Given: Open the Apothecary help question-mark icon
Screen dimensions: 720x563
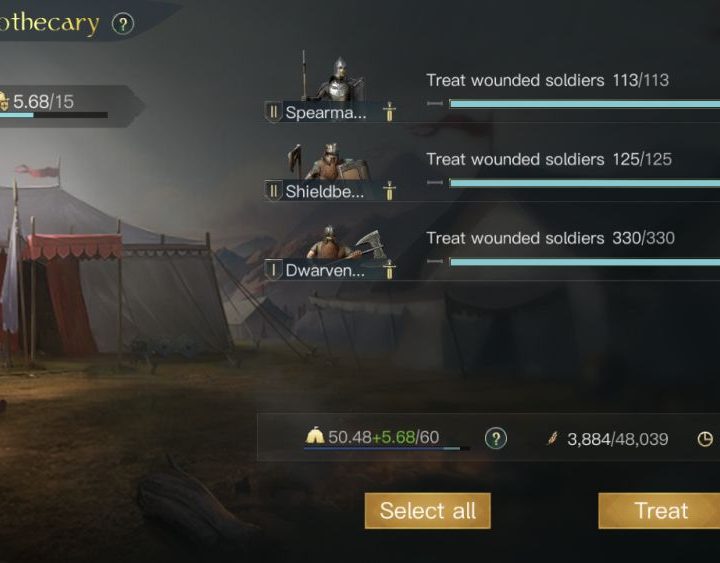Looking at the screenshot, I should coord(123,23).
